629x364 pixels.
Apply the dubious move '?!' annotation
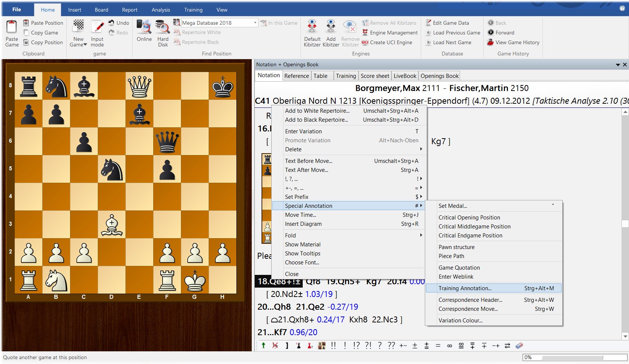pyautogui.click(x=368, y=345)
